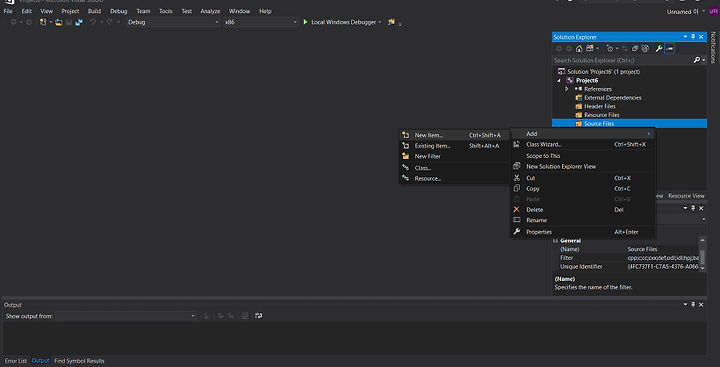Open the File menu

coord(8,11)
